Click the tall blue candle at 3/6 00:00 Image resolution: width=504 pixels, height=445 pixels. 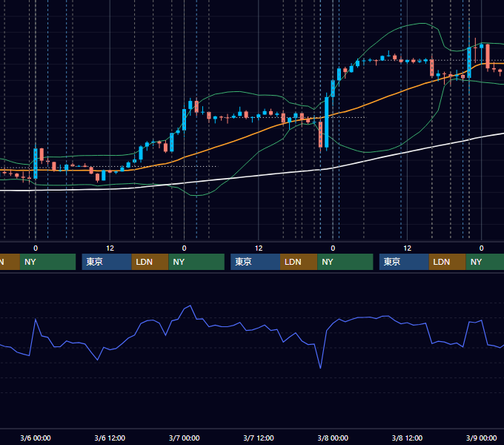(x=36, y=163)
